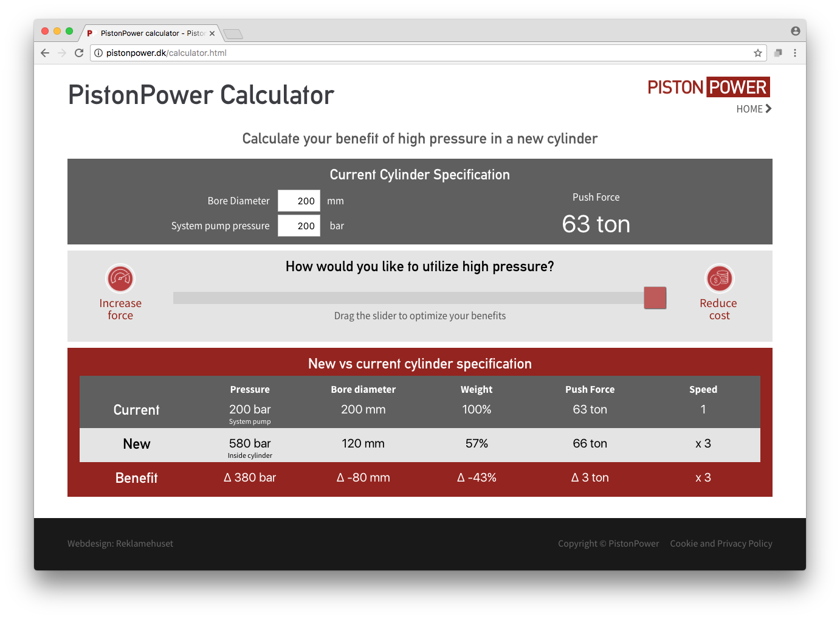Click the '580 bar' new pressure value
This screenshot has height=619, width=840.
[250, 443]
